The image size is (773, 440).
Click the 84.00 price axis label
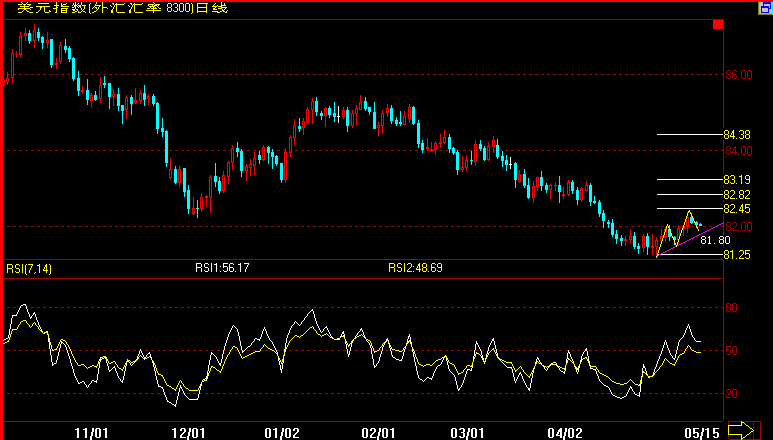pyautogui.click(x=738, y=151)
